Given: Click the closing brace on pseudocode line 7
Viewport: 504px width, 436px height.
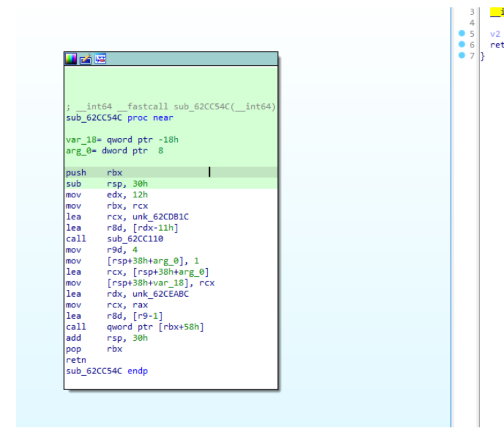Looking at the screenshot, I should click(x=483, y=56).
